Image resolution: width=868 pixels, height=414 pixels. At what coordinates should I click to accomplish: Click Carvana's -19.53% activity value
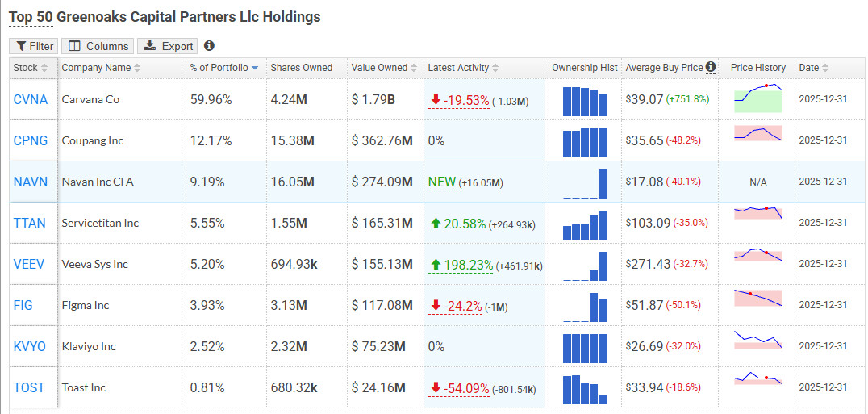(460, 101)
